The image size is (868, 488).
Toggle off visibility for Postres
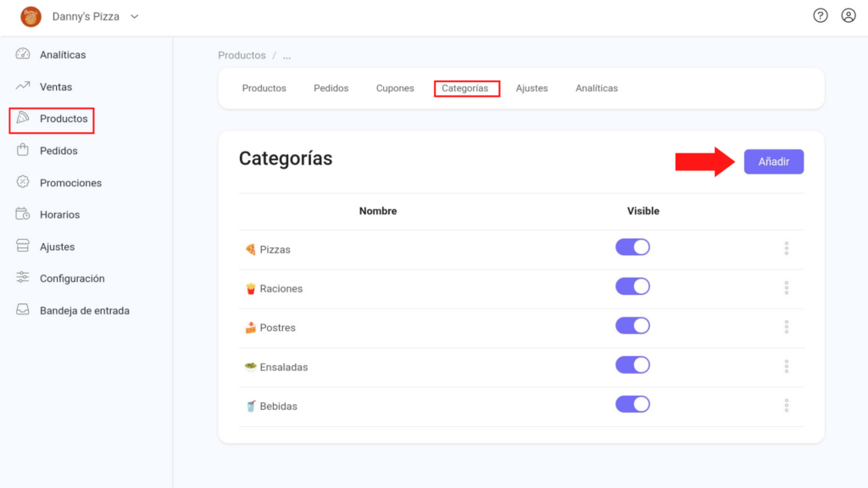tap(632, 326)
